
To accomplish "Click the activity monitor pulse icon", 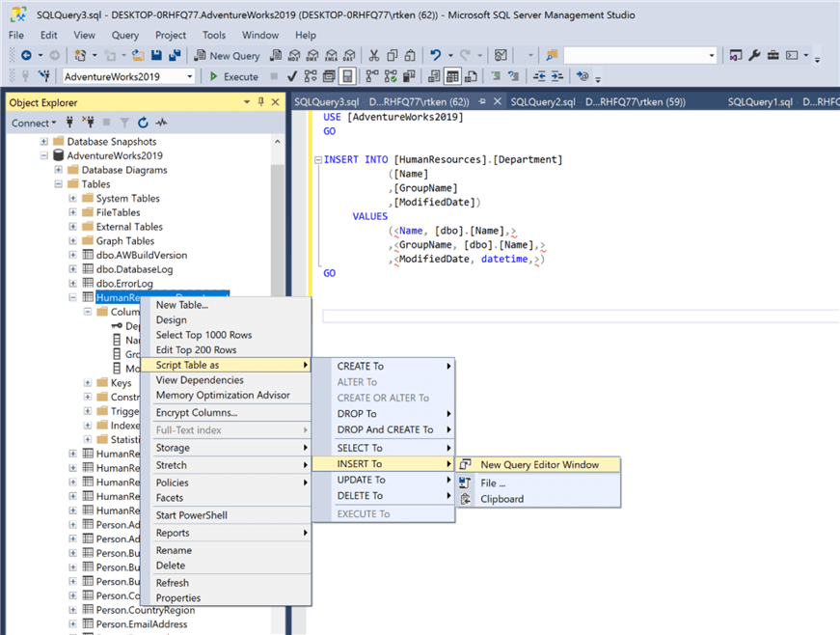I will coord(161,123).
